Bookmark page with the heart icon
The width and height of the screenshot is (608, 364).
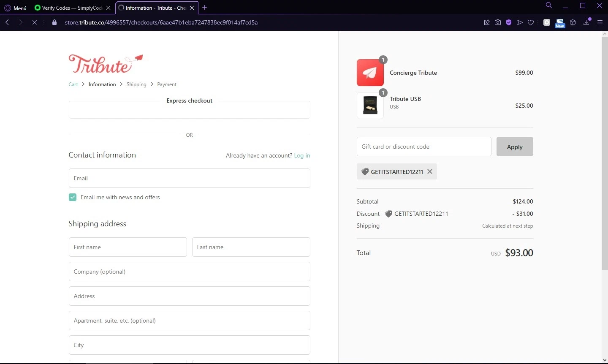(x=531, y=22)
